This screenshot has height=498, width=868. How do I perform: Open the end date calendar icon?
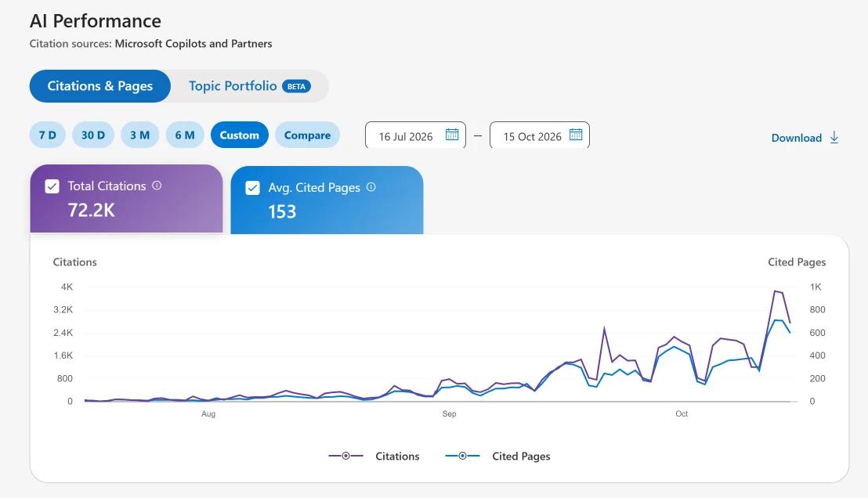coord(576,135)
